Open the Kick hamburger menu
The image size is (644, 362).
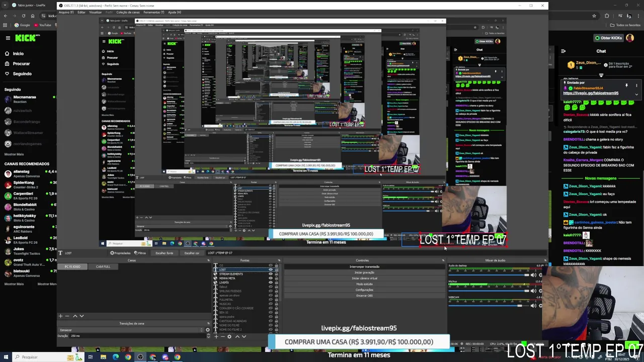(x=8, y=38)
